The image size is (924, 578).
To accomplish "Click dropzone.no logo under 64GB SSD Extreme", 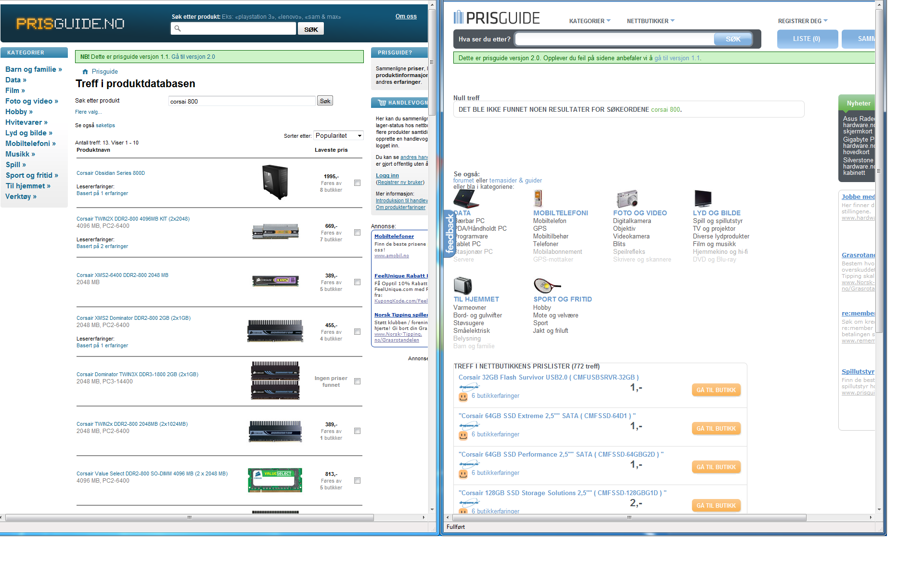I will [x=469, y=425].
